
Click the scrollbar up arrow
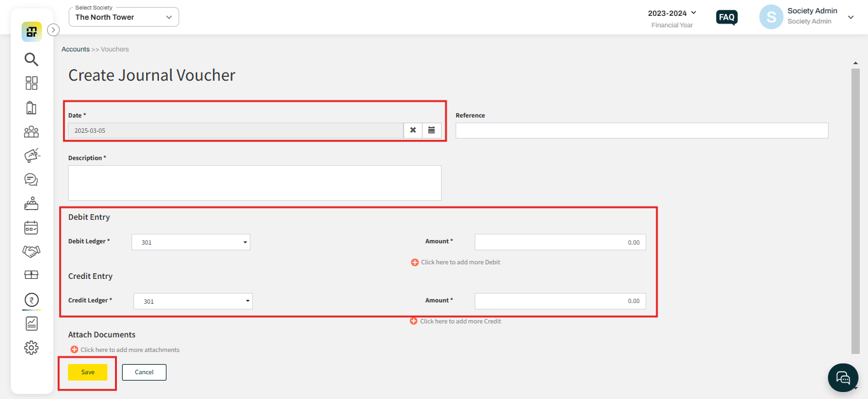855,64
